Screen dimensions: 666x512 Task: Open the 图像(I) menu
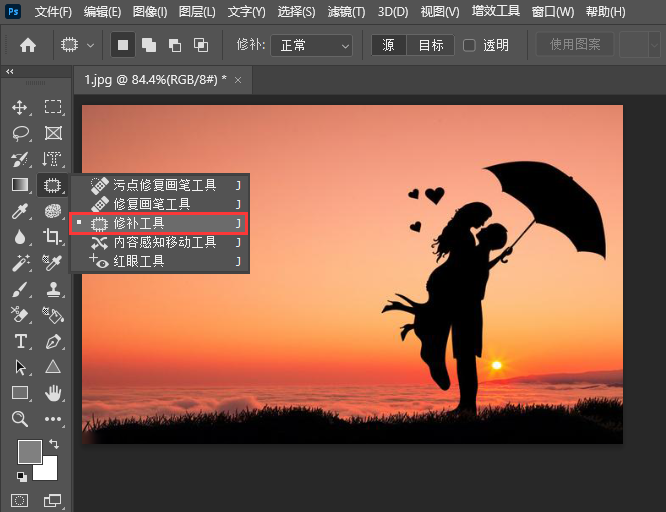(150, 12)
